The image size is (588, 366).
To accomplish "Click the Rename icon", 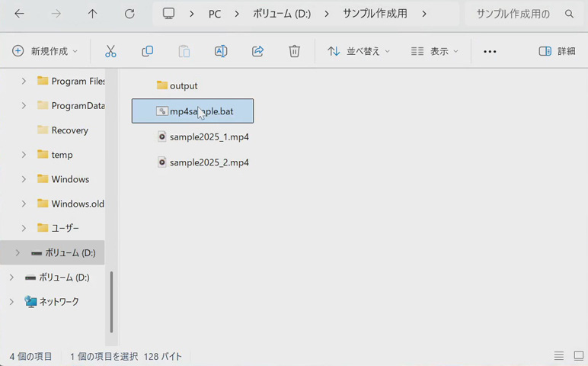I will [x=221, y=51].
